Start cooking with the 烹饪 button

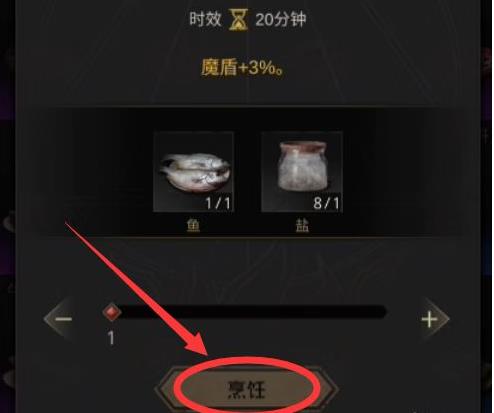click(x=247, y=389)
